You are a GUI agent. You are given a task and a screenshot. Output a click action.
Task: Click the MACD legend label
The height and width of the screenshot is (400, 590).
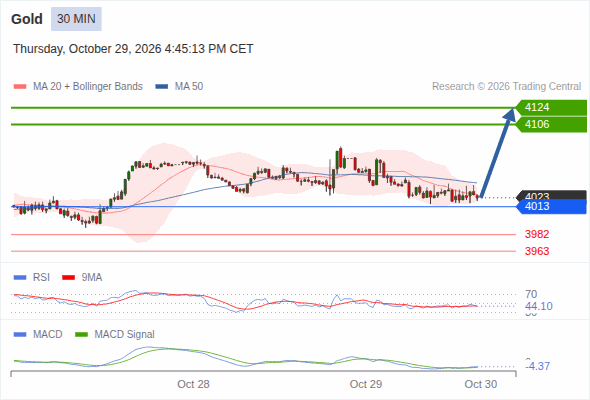[x=48, y=335]
